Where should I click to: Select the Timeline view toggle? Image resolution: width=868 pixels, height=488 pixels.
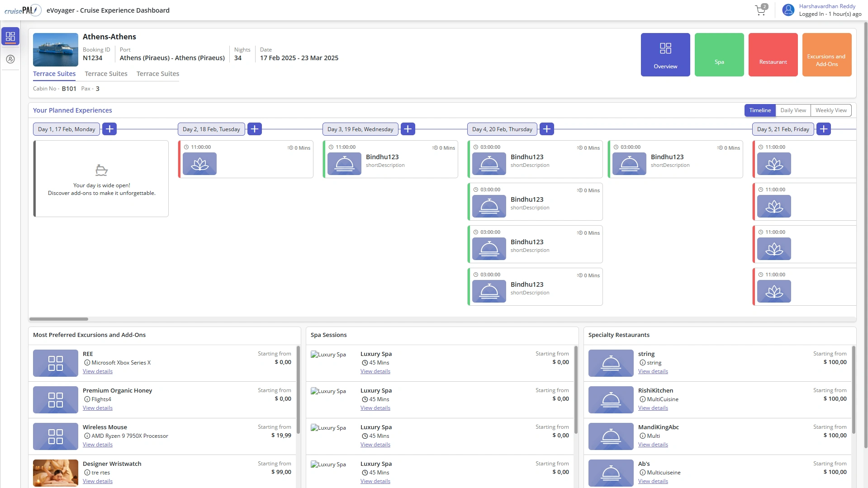[759, 110]
